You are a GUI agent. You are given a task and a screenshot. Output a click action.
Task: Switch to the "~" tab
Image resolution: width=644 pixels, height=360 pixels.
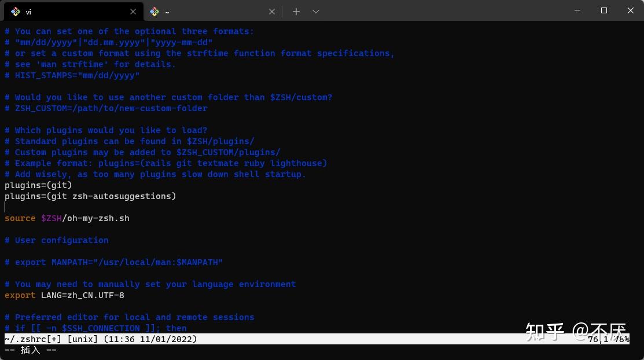203,11
